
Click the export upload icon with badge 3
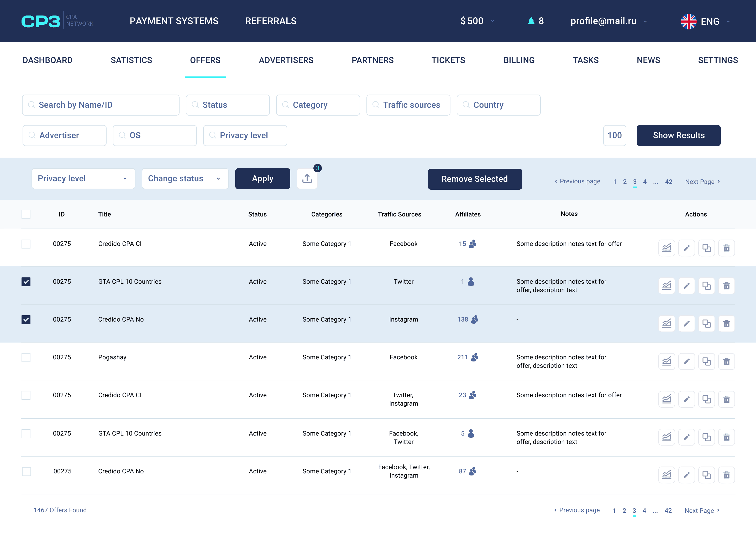[307, 179]
